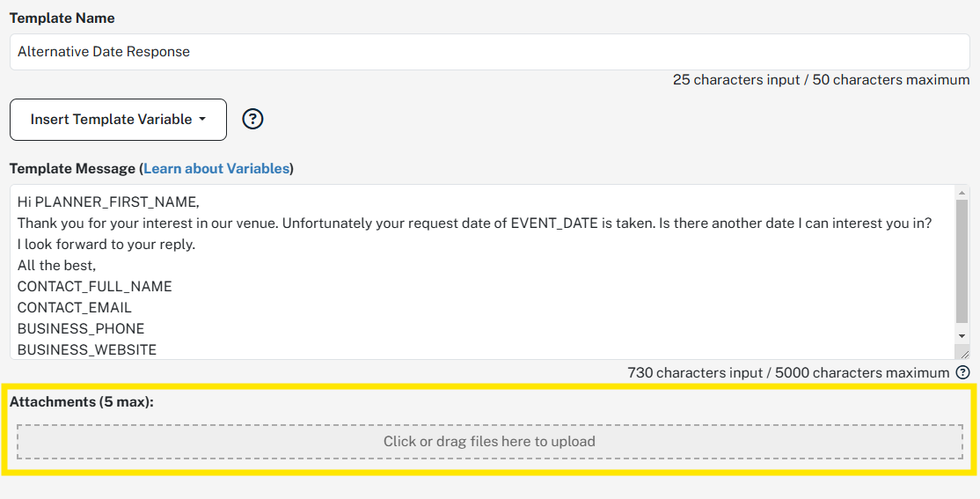Click into the Template Name field

click(x=490, y=52)
